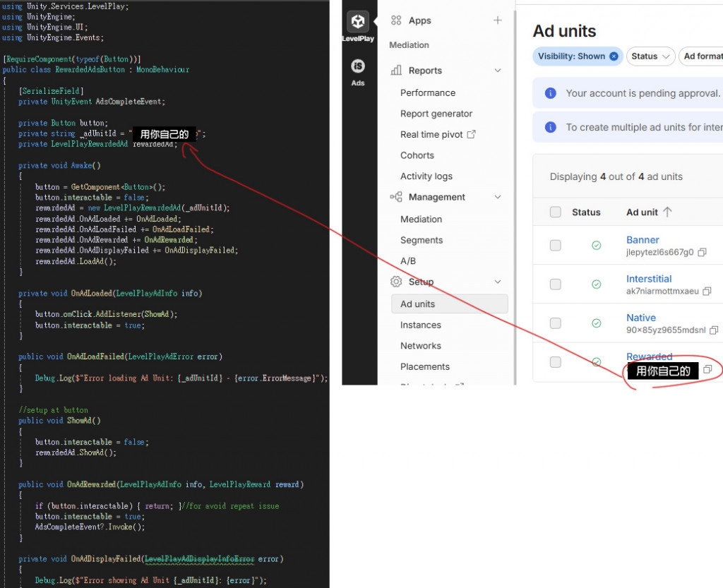The image size is (723, 588).
Task: Click the Banner ID jlepytezl6s667g0 text
Action: click(x=660, y=252)
